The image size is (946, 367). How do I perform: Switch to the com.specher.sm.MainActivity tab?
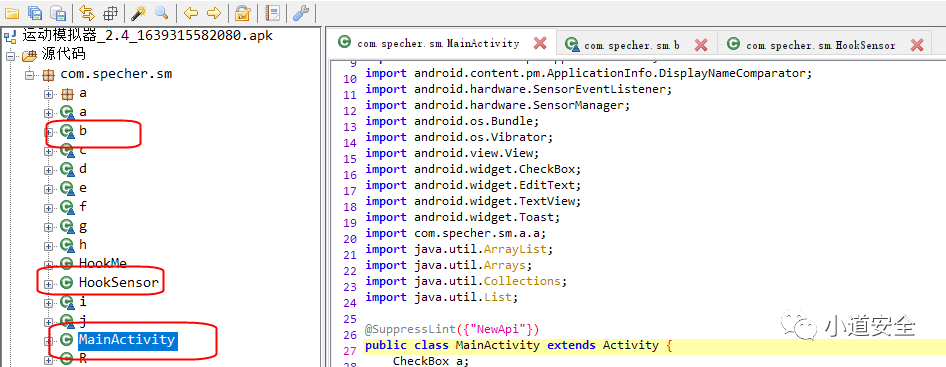point(438,43)
